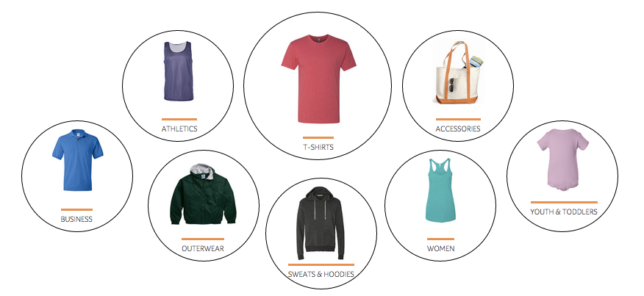Open the WOMEN category label
Image resolution: width=644 pixels, height=296 pixels.
click(440, 248)
